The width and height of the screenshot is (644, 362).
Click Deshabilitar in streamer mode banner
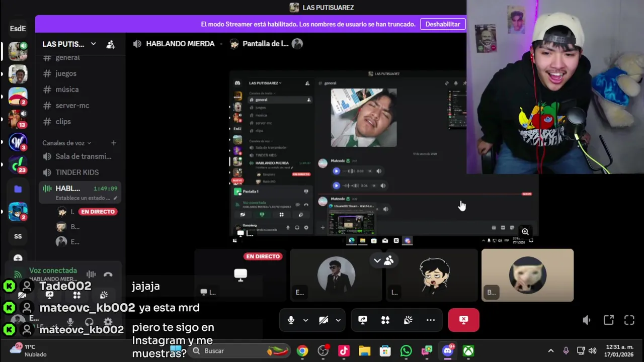point(443,24)
